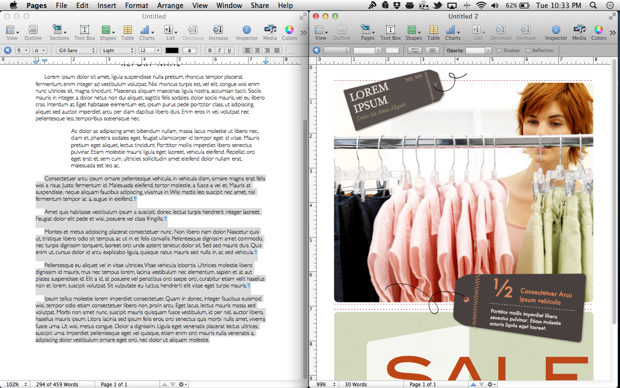Screen dimensions: 620x388
Task: Click blue format bar button in Untitled 2
Action: click(x=316, y=50)
